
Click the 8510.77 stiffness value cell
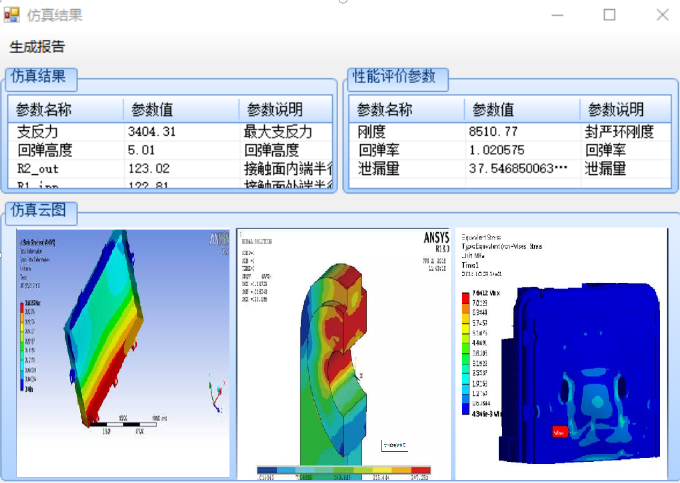(493, 131)
